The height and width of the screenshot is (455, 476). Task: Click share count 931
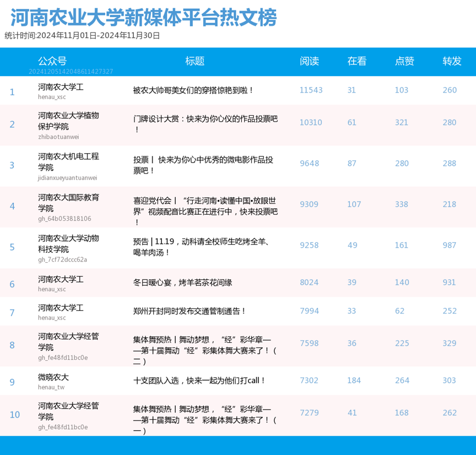tap(449, 282)
